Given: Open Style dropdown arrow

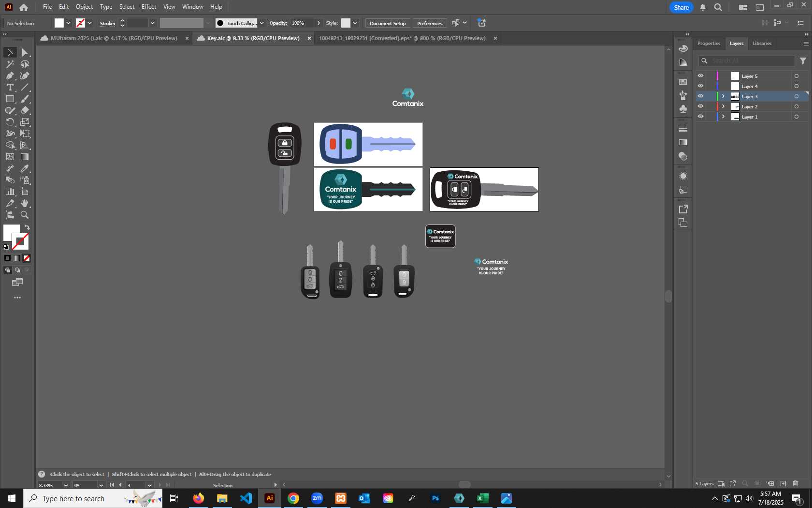Looking at the screenshot, I should [355, 23].
